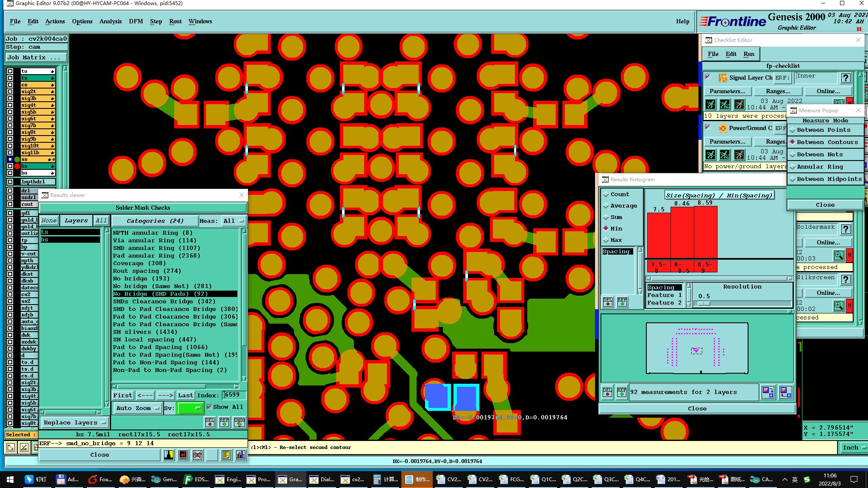Image resolution: width=868 pixels, height=488 pixels.
Task: Click the DEL icon in Results viewer
Action: (210, 421)
